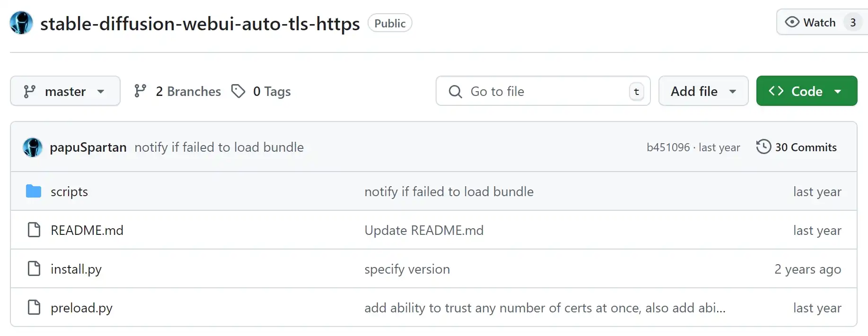Open the master branch dropdown
Image resolution: width=868 pixels, height=336 pixels.
click(65, 91)
